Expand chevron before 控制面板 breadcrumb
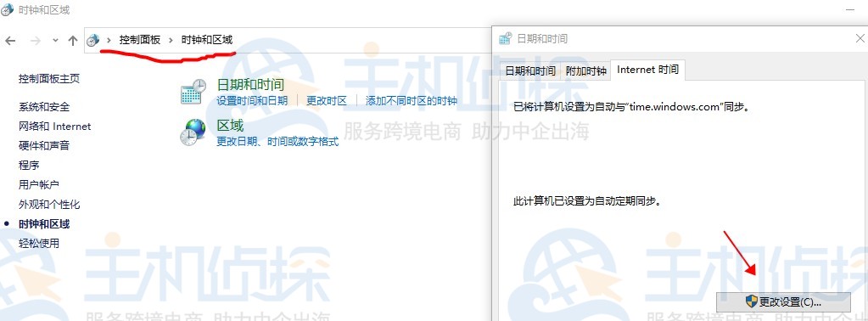This screenshot has height=321, width=868. click(109, 40)
